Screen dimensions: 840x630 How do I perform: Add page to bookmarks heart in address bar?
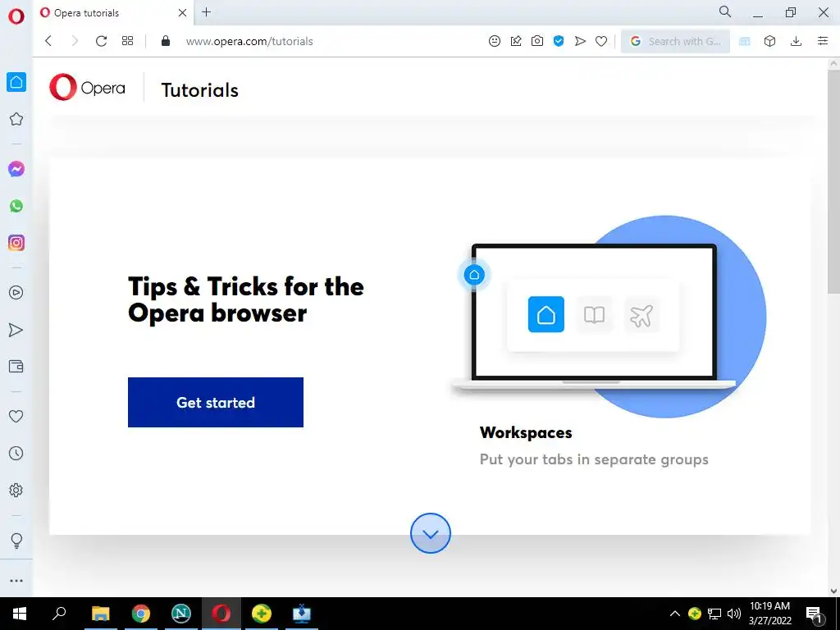601,41
